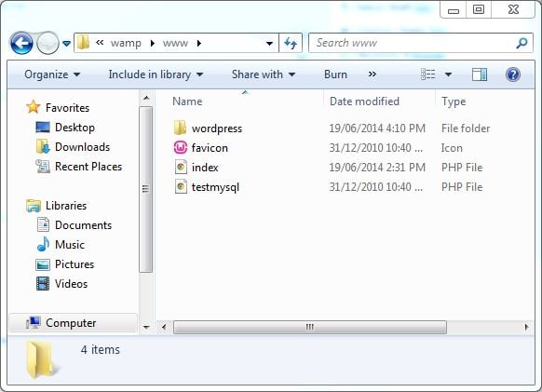Click the double chevron before wamp

pos(100,43)
